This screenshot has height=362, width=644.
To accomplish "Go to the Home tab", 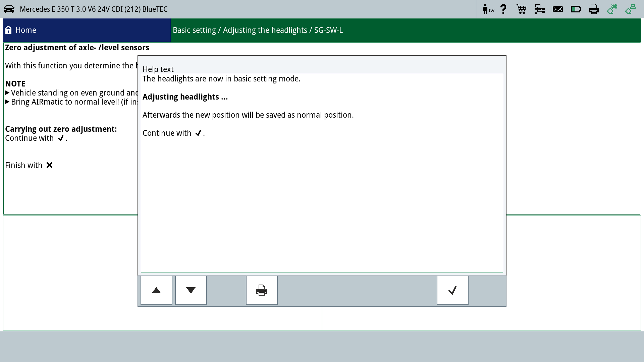I will pyautogui.click(x=87, y=30).
